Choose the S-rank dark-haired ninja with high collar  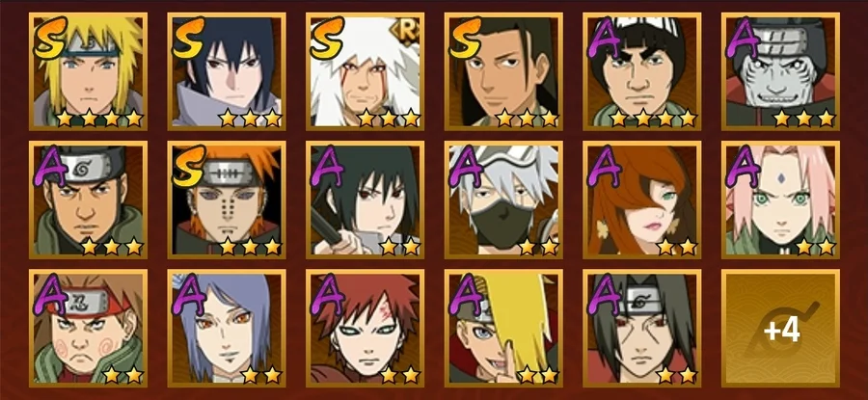[x=227, y=72]
